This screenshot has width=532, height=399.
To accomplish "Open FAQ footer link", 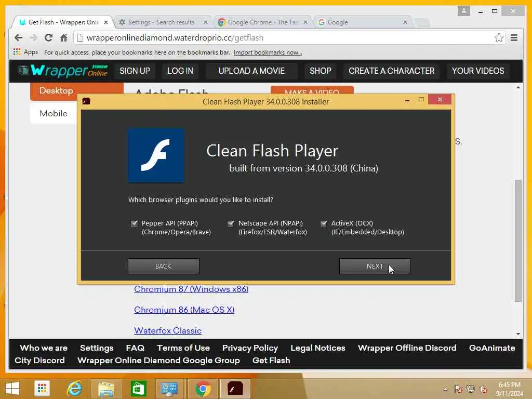I will tap(135, 348).
